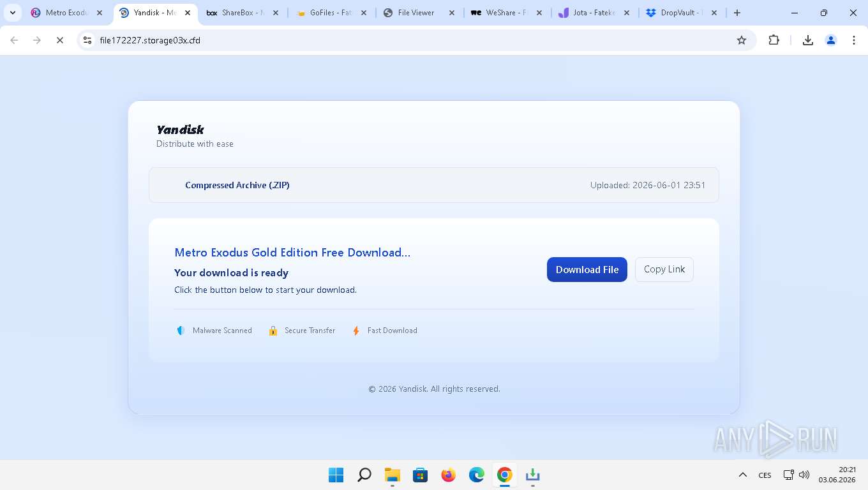The image size is (868, 490).
Task: Open the Chrome profile icon
Action: (x=830, y=40)
